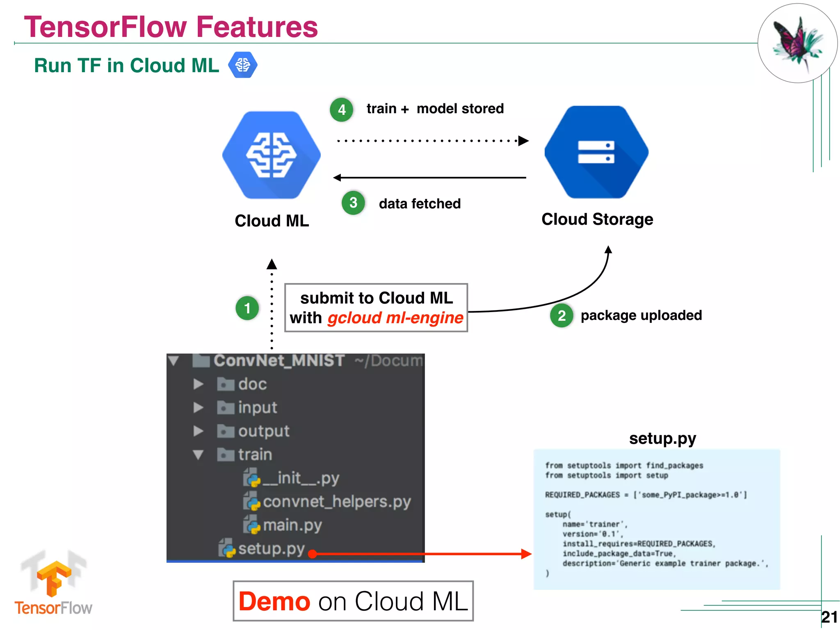The height and width of the screenshot is (630, 840).
Task: Click the setup.py code snippet panel
Action: click(x=657, y=520)
